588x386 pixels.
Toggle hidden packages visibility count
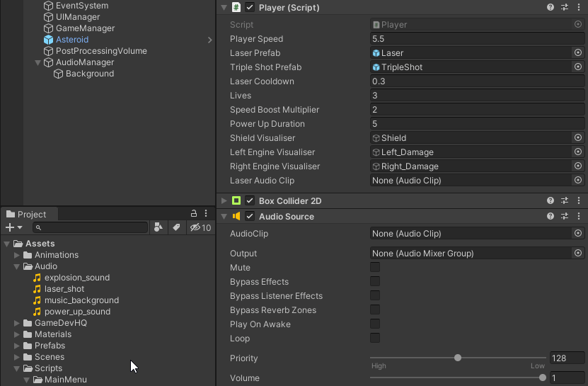[x=201, y=227]
